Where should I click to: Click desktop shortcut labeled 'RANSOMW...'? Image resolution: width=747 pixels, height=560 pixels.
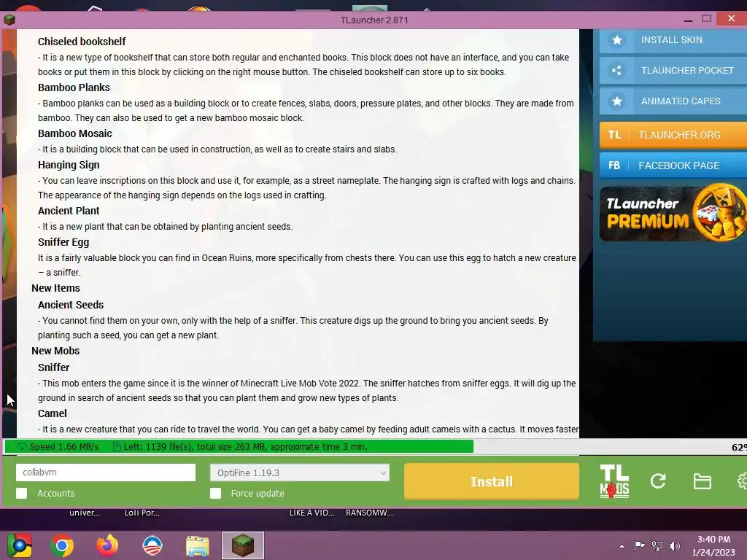[x=369, y=513]
